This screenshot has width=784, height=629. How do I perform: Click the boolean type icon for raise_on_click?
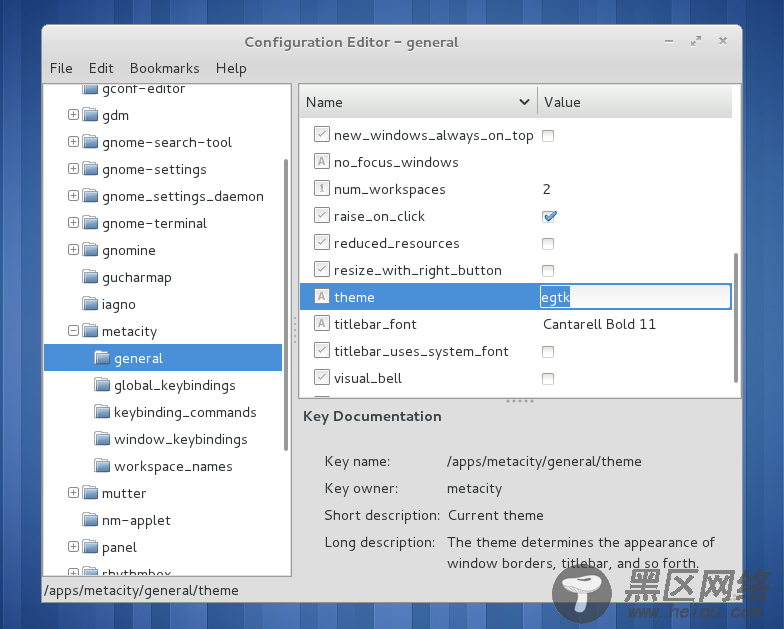click(x=322, y=216)
